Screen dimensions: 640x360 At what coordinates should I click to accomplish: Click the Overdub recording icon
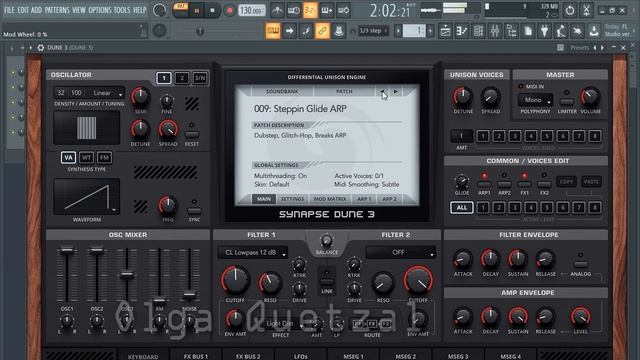327,10
